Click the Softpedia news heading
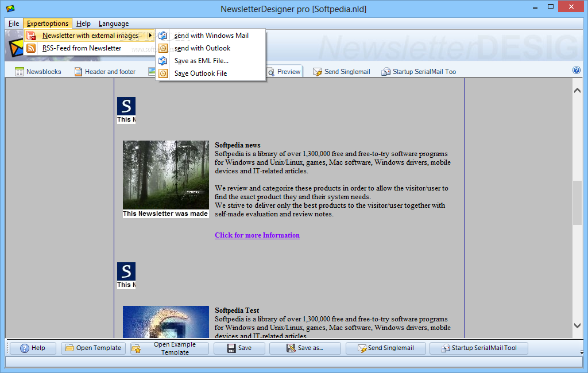 click(x=238, y=145)
